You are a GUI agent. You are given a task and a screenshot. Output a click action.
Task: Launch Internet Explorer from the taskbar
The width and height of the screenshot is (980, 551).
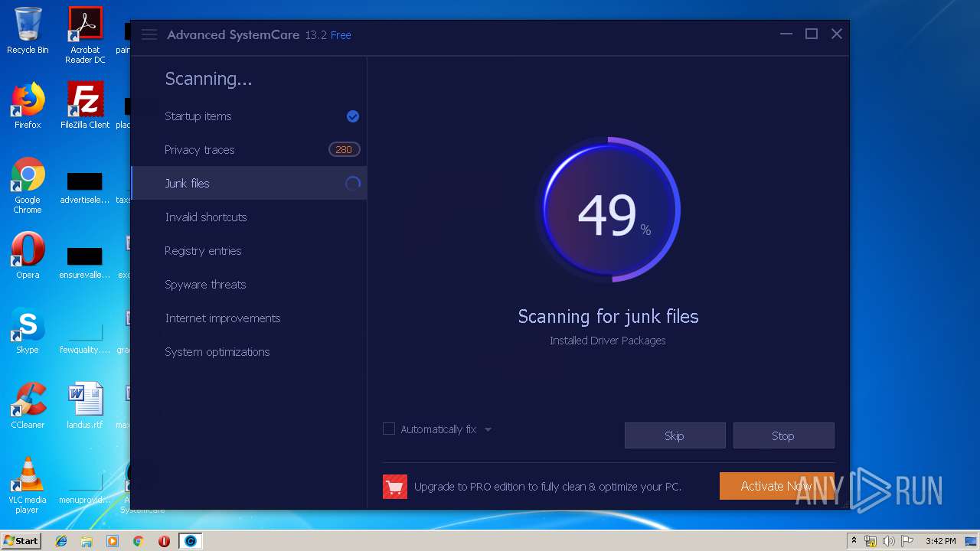pos(61,541)
